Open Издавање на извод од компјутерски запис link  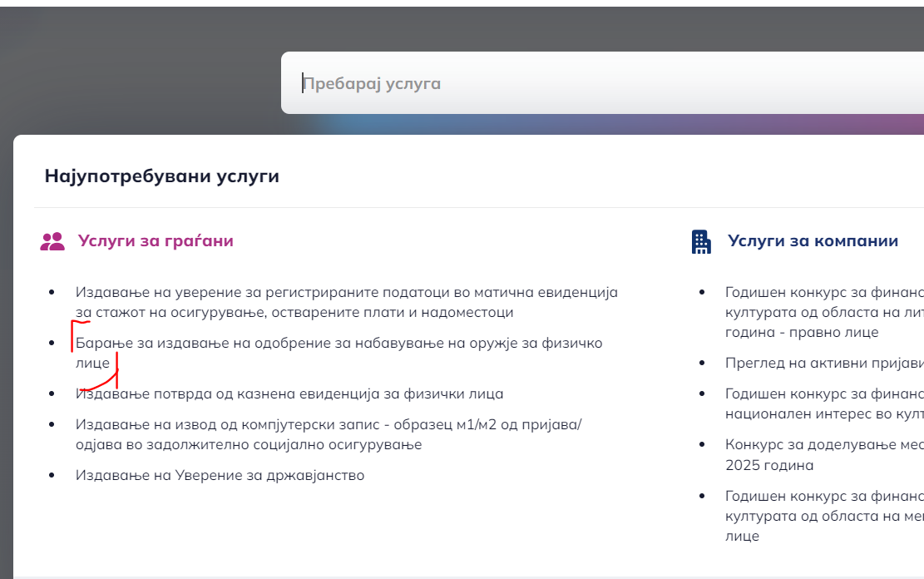tap(329, 434)
